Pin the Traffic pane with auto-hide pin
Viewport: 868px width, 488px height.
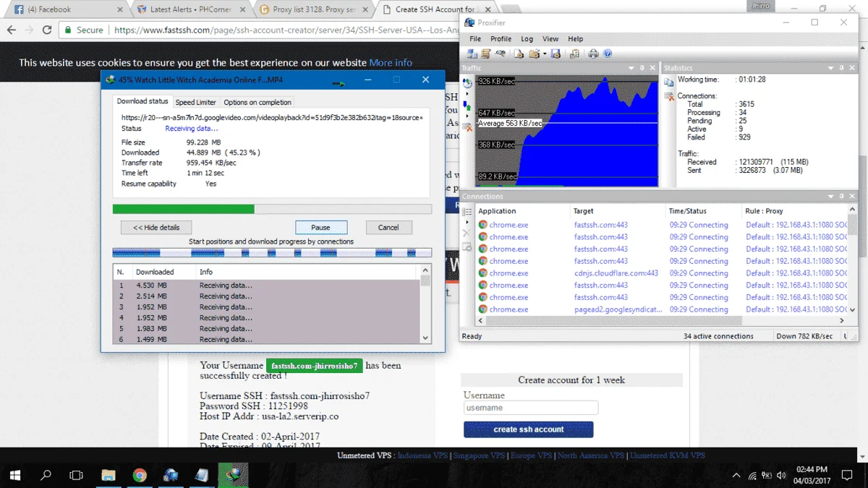[x=642, y=68]
